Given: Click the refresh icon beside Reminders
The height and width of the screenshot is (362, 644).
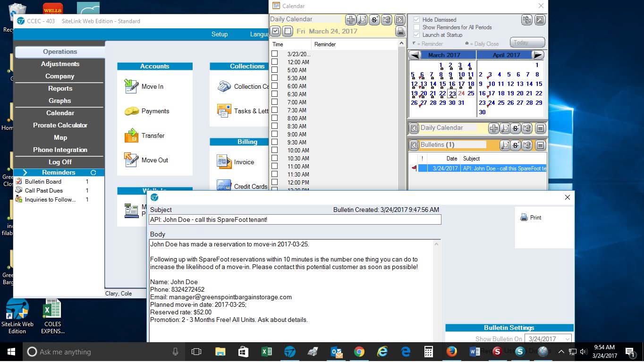Looking at the screenshot, I should click(93, 173).
